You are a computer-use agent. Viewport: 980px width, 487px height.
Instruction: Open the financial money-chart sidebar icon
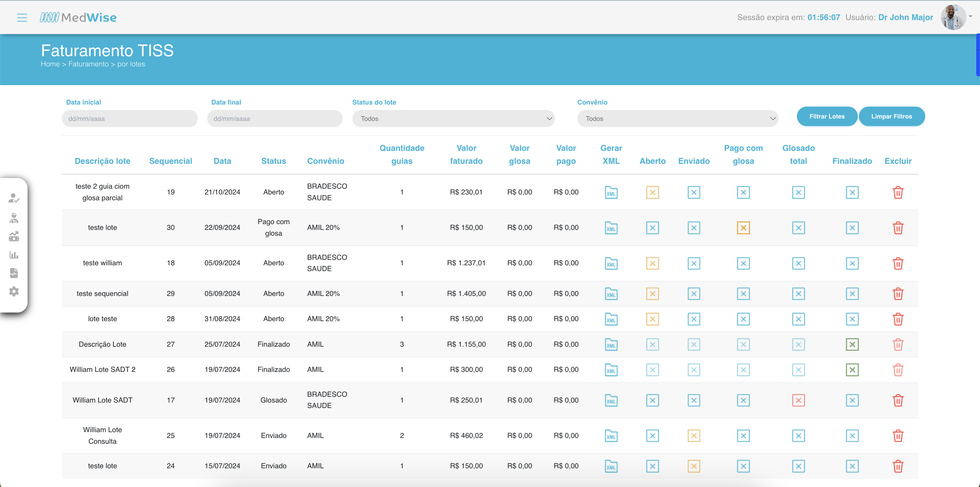tap(14, 236)
